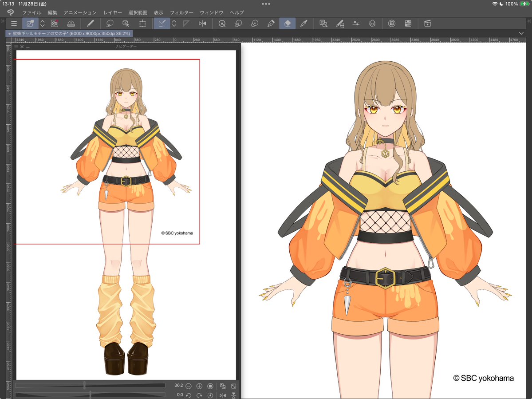The image size is (532, 399).
Task: Flip canvas vertically in Navigator
Action: [x=234, y=395]
